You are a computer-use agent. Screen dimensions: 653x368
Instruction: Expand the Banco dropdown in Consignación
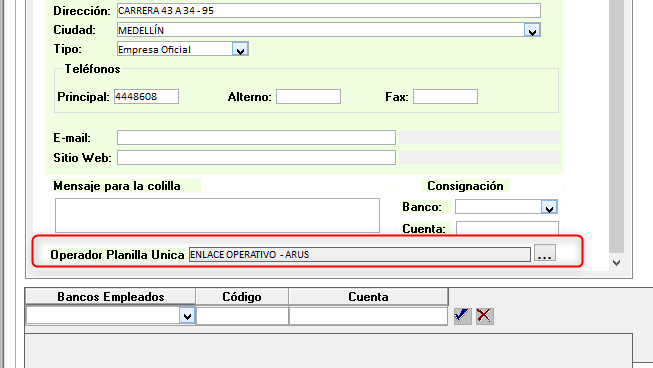tap(549, 207)
